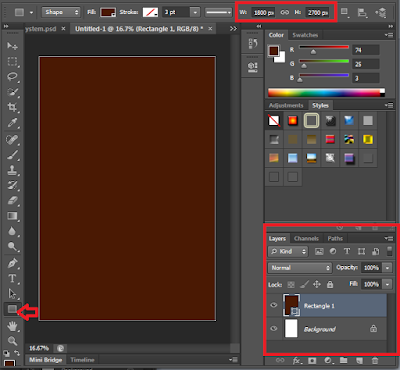400x370 pixels.
Task: Select the Brush tool
Action: tap(12, 155)
